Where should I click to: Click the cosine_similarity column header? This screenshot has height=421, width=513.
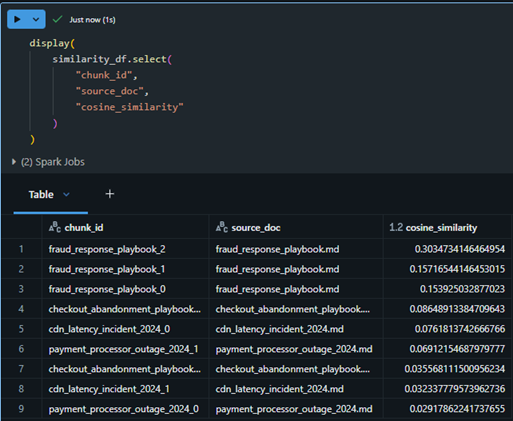click(x=441, y=228)
